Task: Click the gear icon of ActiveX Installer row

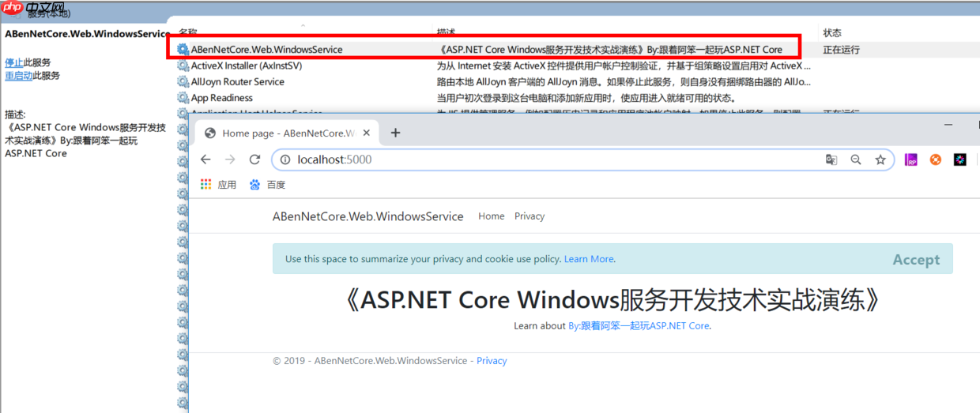Action: coord(183,66)
